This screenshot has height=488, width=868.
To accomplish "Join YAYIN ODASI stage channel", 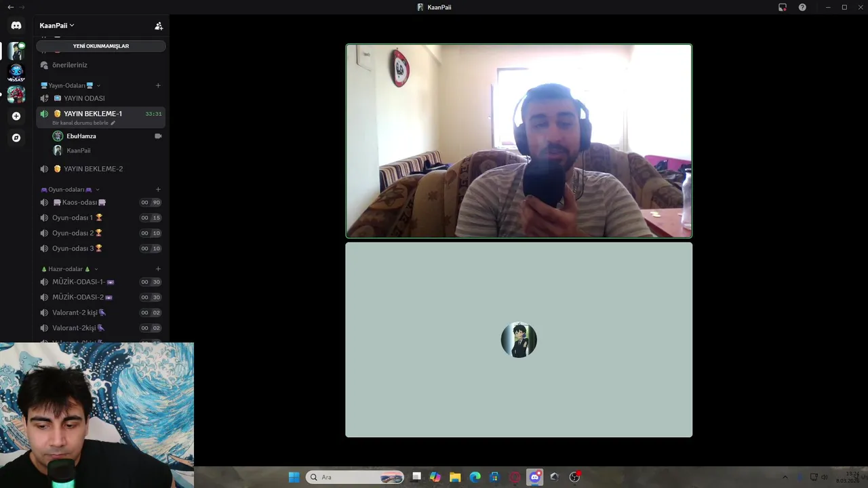I will click(x=101, y=98).
